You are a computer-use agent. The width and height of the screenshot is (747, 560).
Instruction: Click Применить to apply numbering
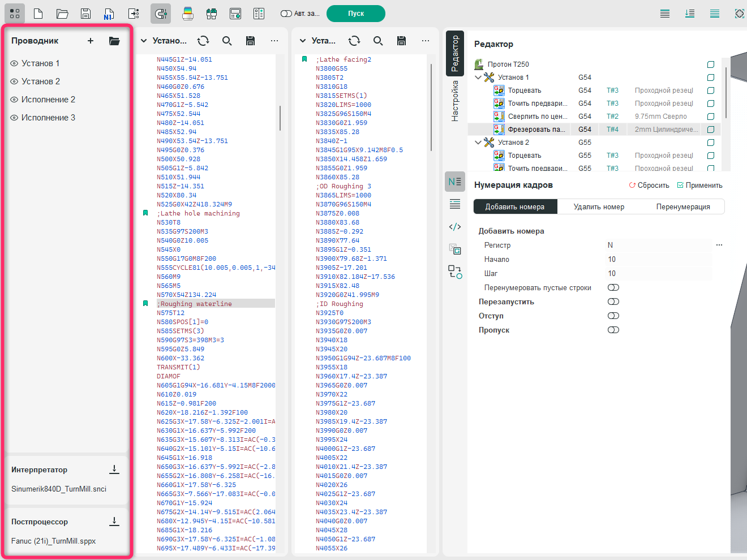coord(700,186)
